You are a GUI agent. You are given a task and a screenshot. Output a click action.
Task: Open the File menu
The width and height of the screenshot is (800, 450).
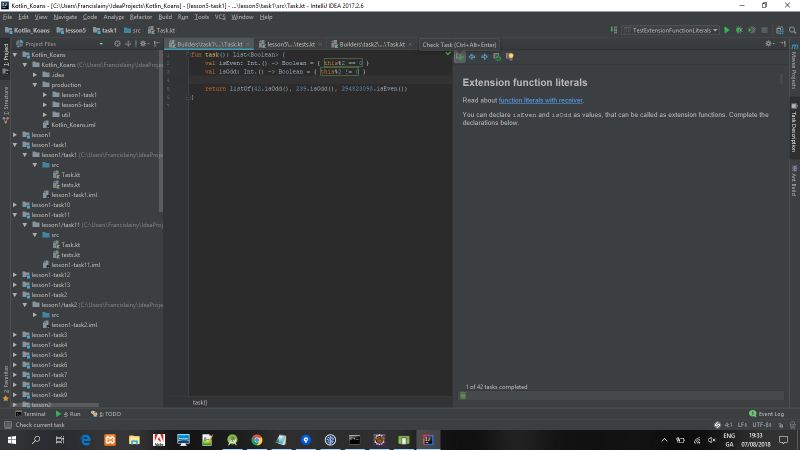[7, 17]
